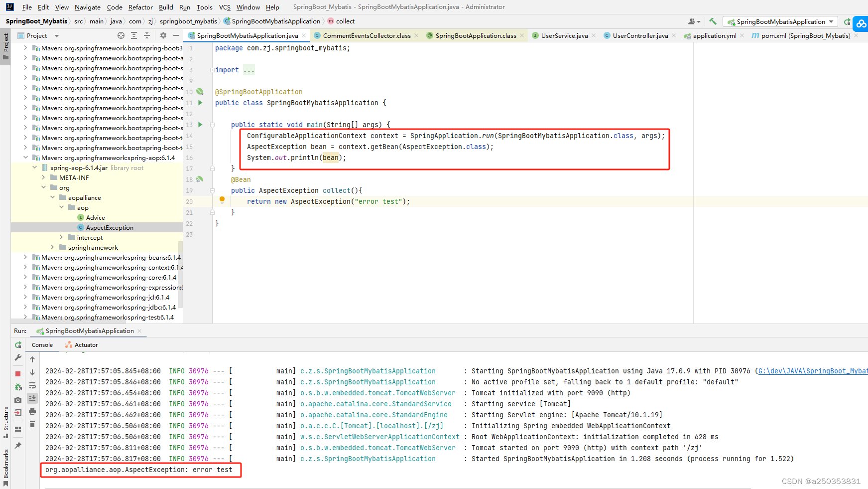
Task: Switch to pom.xml (SpringBoot_Mybatis) tab
Action: click(x=805, y=35)
